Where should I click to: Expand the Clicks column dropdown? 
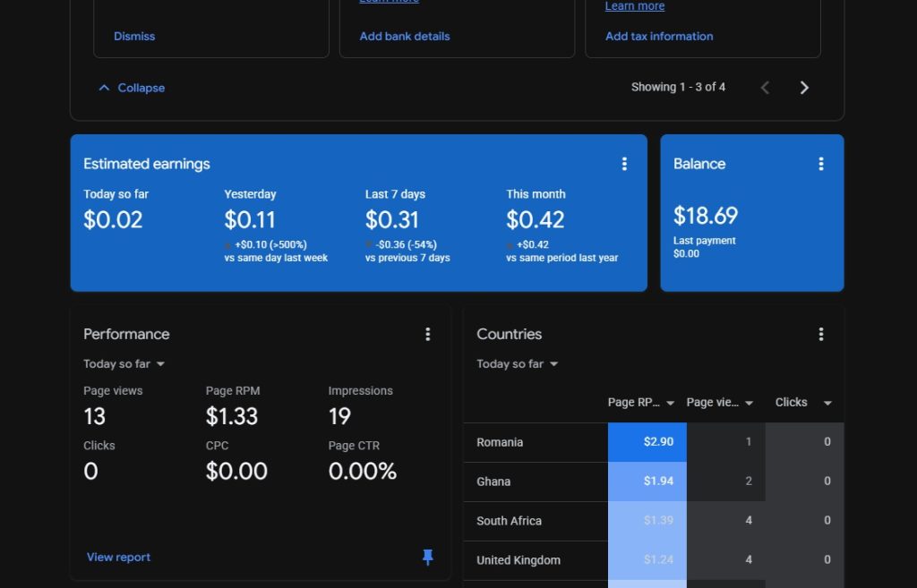point(827,404)
